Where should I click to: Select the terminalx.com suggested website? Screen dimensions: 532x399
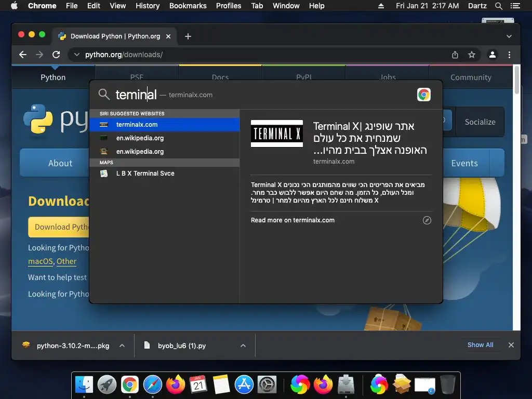click(x=165, y=125)
